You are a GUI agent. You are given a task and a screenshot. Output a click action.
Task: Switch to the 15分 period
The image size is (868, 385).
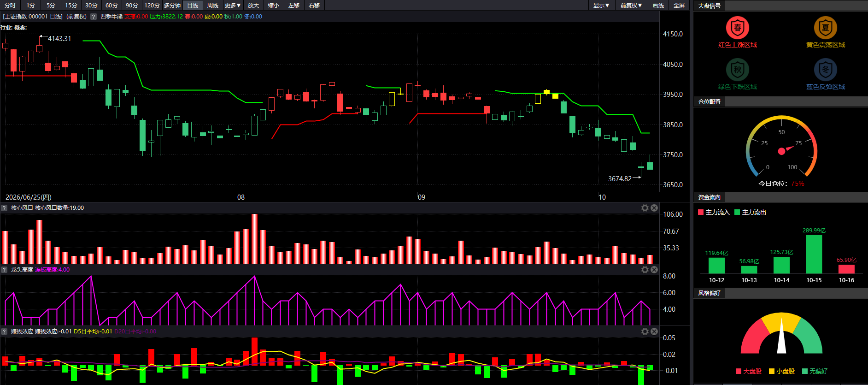pyautogui.click(x=71, y=5)
